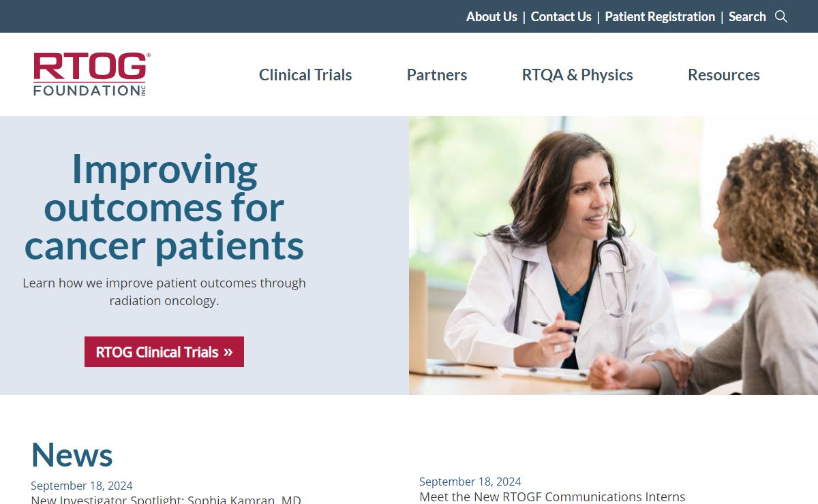
Task: Click the Improving outcomes for cancer patients headline
Action: tap(164, 207)
